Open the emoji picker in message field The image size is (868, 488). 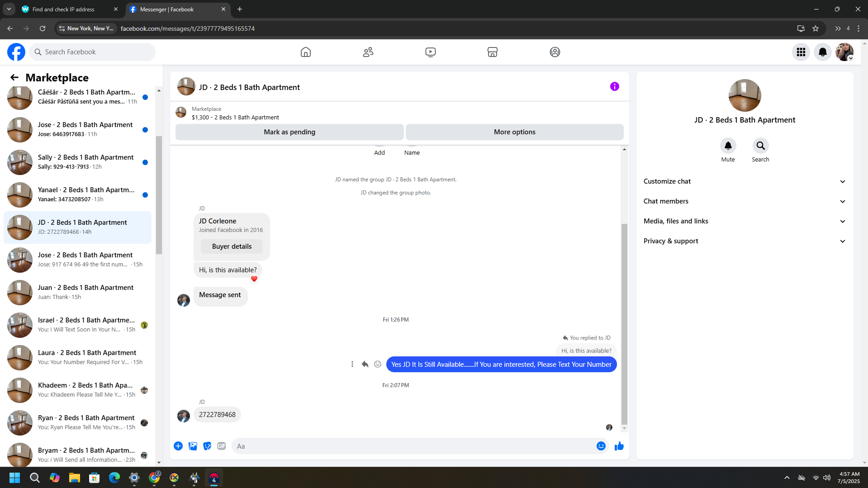tap(601, 446)
